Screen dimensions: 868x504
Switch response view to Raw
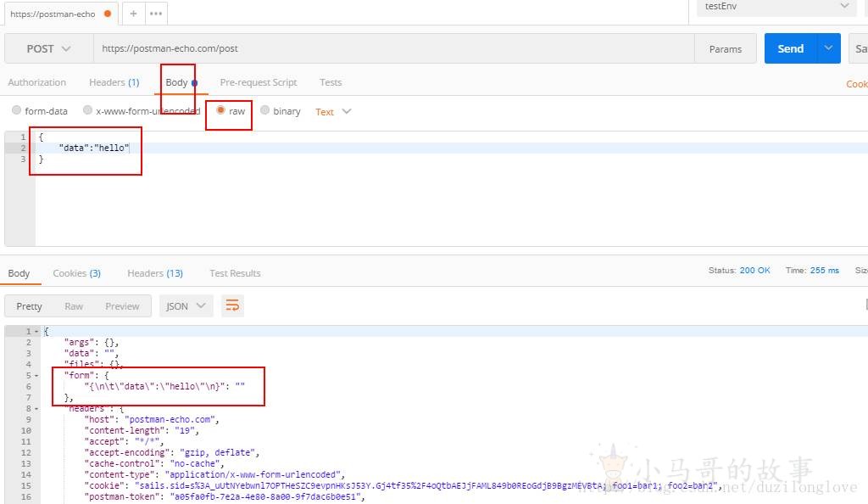[74, 306]
